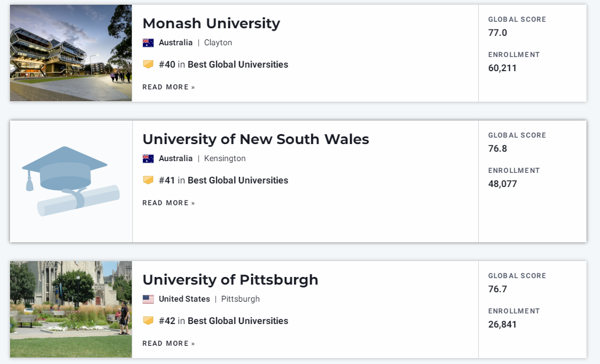Click the United States flag icon for Pittsburgh
This screenshot has height=364, width=600.
(148, 299)
